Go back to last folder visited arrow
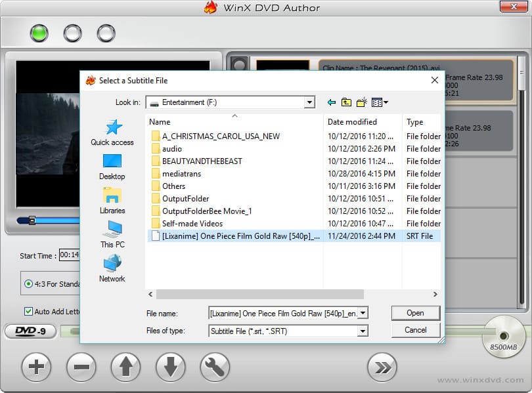This screenshot has height=393, width=532. point(332,102)
